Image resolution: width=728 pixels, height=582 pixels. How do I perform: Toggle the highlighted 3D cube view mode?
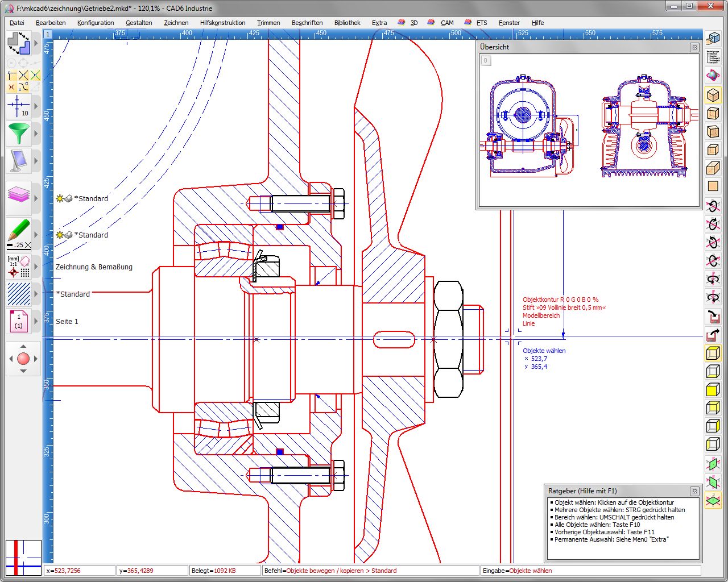pyautogui.click(x=713, y=95)
